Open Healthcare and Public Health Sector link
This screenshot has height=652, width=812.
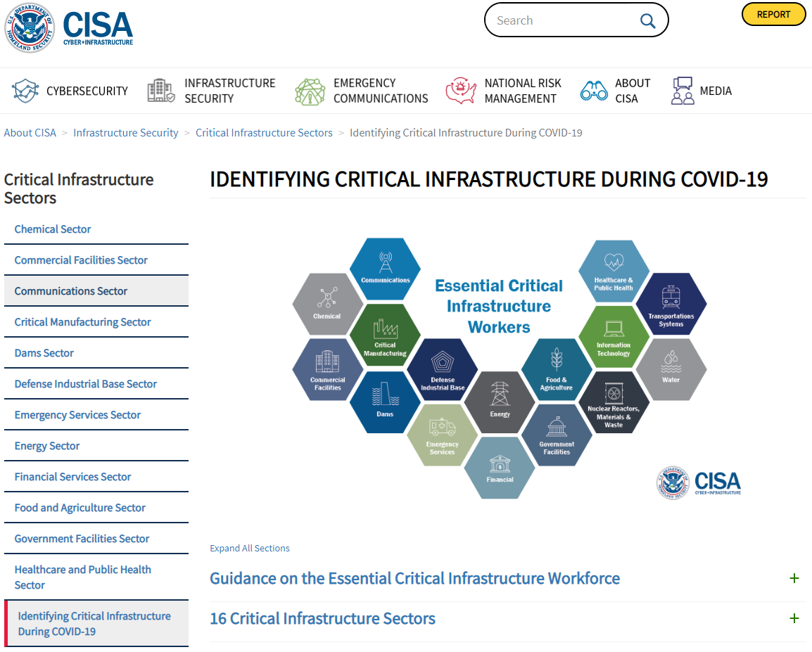(x=83, y=577)
